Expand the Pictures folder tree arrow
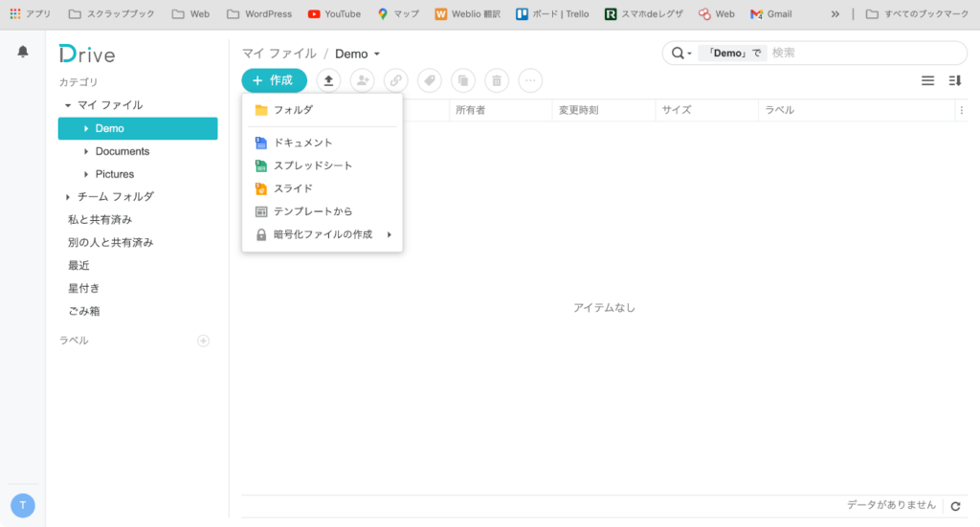Image resolution: width=980 pixels, height=527 pixels. click(x=86, y=174)
